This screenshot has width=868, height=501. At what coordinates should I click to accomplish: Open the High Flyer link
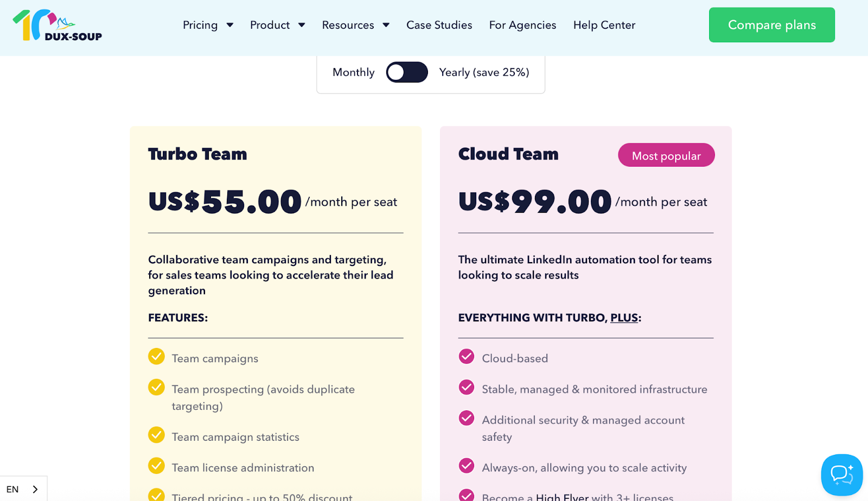562,497
